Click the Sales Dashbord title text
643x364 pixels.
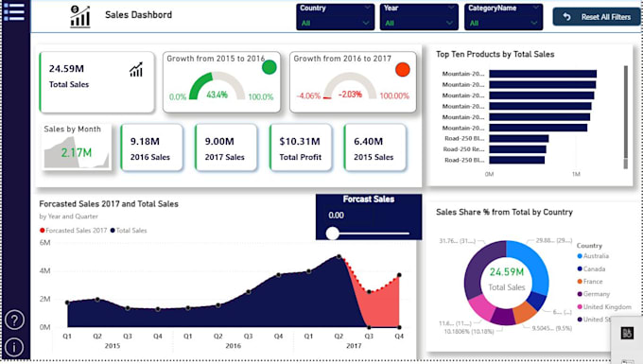point(139,15)
